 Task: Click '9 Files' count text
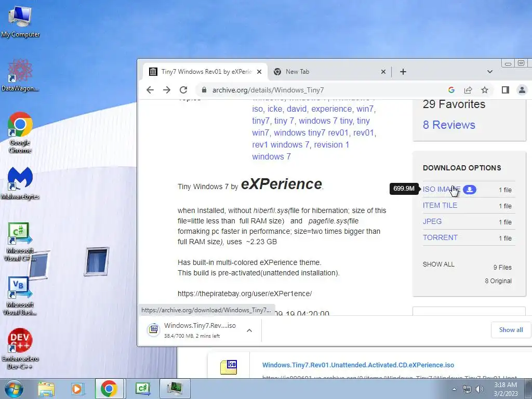pos(502,268)
